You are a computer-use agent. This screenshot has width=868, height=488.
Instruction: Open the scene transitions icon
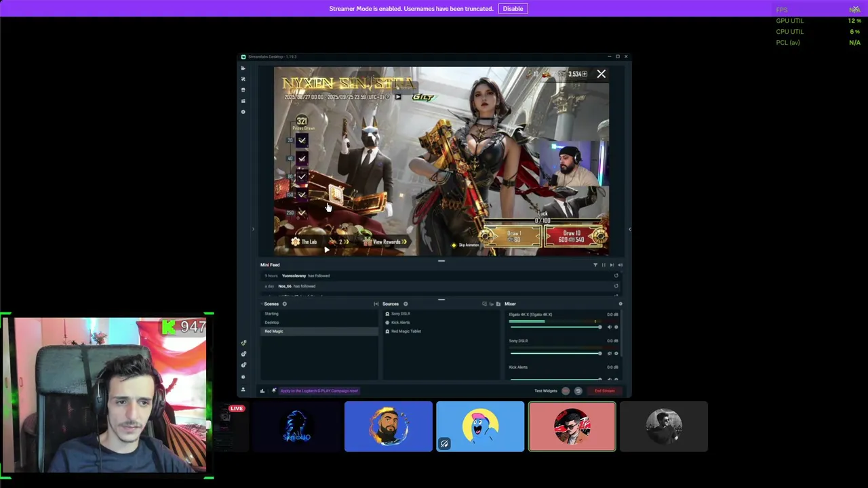click(376, 304)
